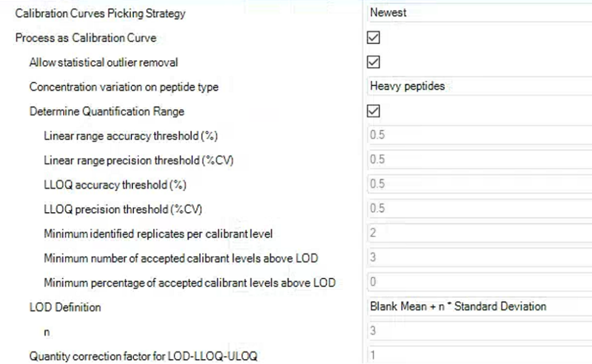
Task: Toggle Allow statistical outlier removal checkbox
Action: 373,62
